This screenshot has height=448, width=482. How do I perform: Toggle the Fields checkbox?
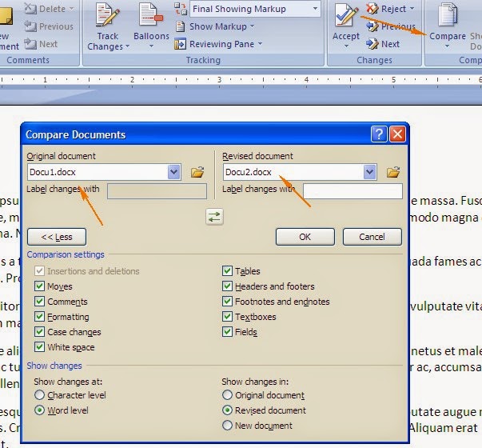coord(227,332)
